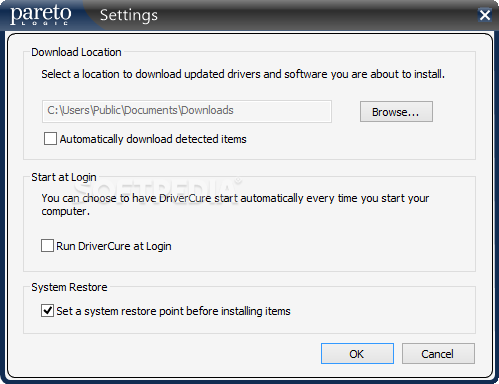This screenshot has height=384, width=499.
Task: Click the Settings title text
Action: click(129, 15)
